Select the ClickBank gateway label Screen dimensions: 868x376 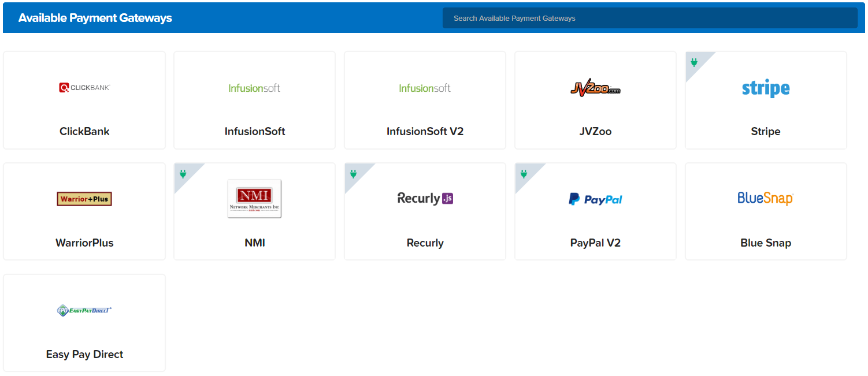84,131
